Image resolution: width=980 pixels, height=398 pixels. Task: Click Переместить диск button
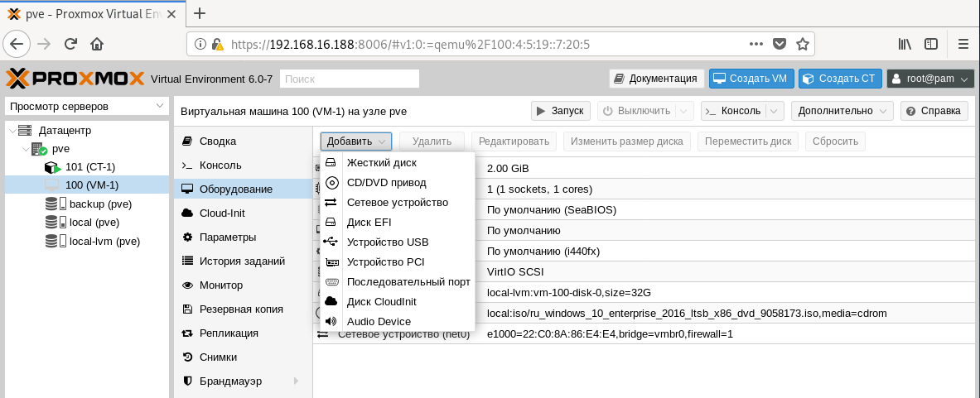(747, 141)
